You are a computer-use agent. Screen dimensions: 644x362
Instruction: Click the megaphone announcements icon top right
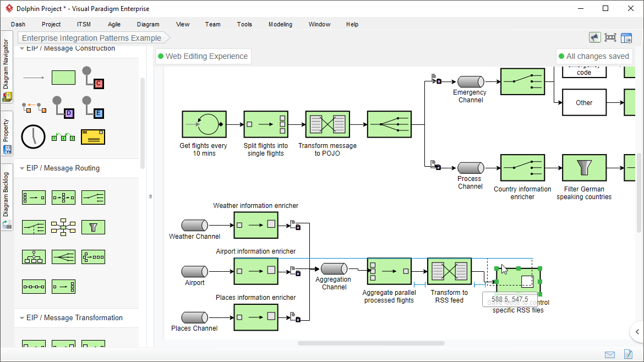(x=595, y=37)
